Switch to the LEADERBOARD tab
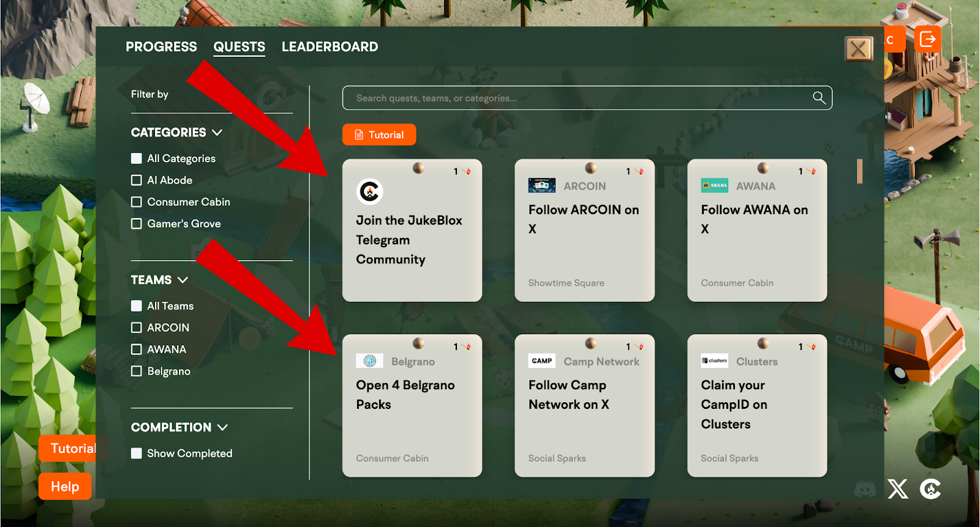The image size is (980, 527). [x=330, y=47]
